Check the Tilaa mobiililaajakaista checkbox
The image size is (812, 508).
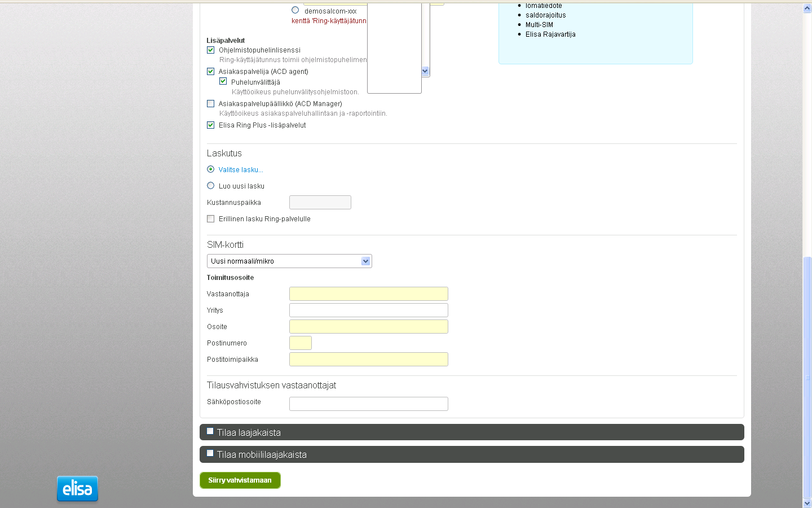point(210,453)
